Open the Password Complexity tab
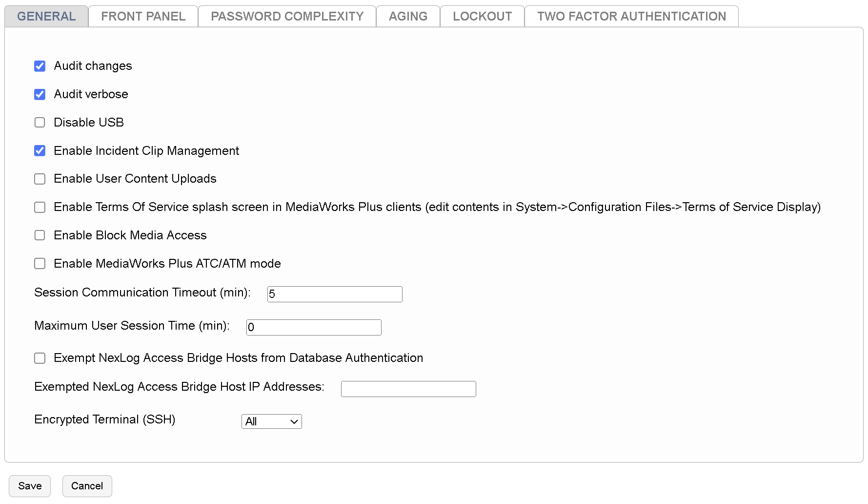 click(286, 16)
